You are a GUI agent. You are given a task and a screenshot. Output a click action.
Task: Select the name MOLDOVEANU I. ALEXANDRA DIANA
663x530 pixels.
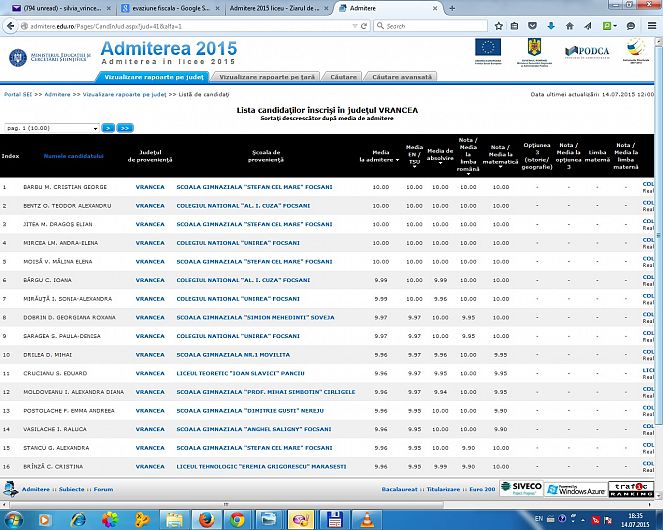(x=74, y=392)
